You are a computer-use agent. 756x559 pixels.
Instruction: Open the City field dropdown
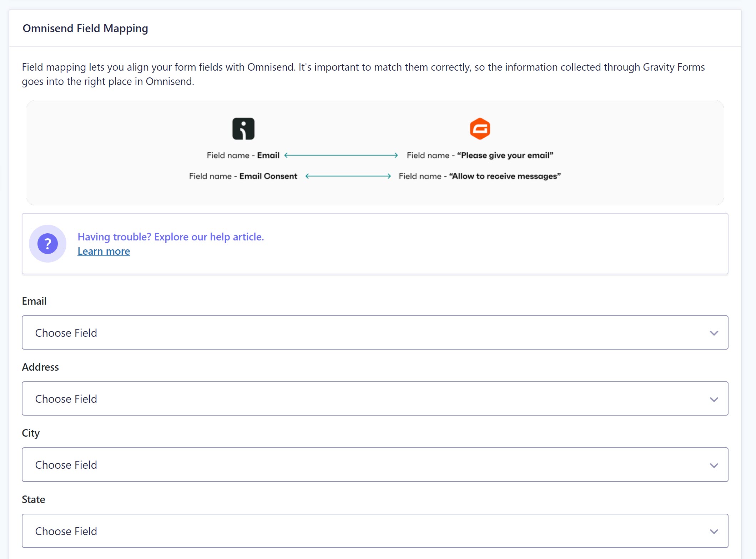(x=375, y=464)
